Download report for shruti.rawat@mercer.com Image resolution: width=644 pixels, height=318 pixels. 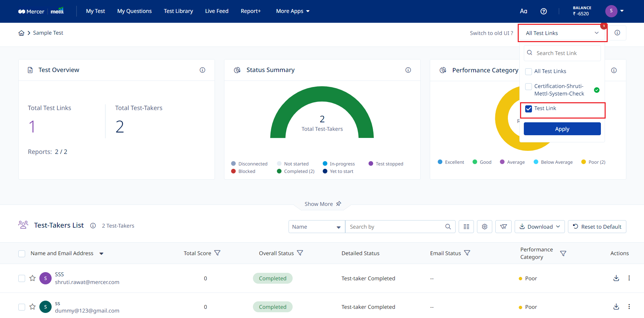coord(616,278)
